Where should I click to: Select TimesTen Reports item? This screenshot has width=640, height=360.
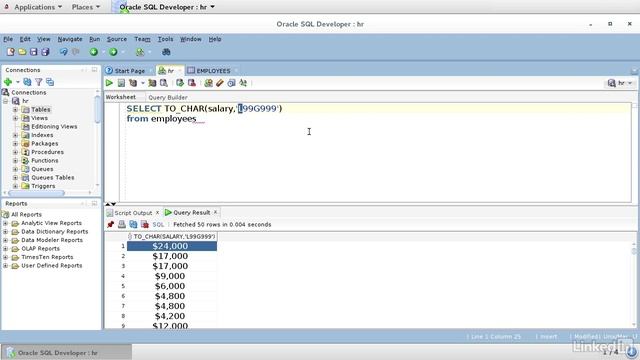tap(47, 257)
